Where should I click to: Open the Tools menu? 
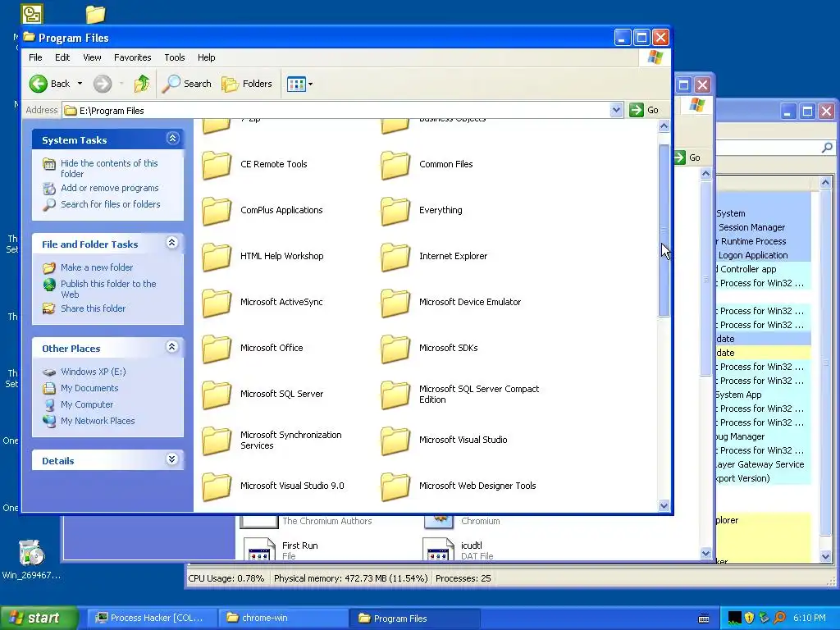click(x=175, y=57)
